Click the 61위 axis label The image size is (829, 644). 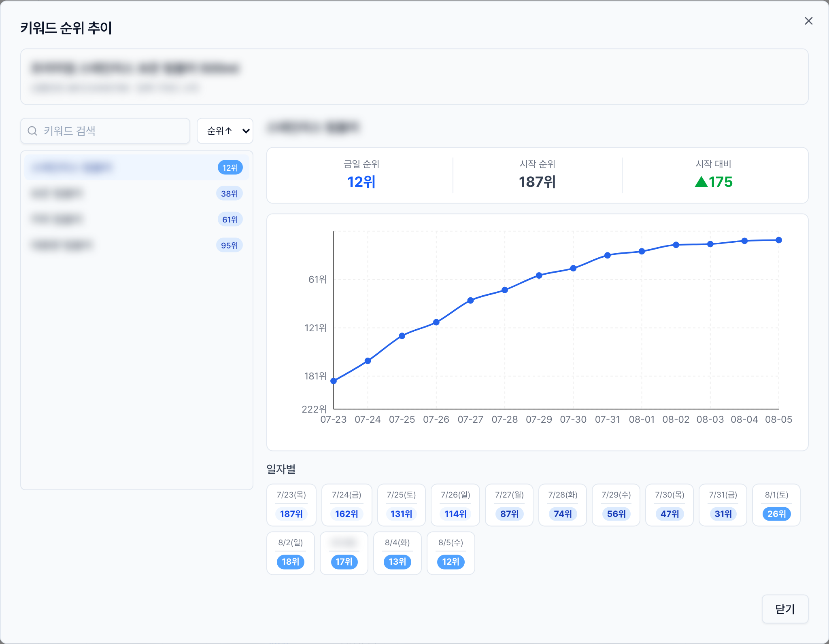317,280
